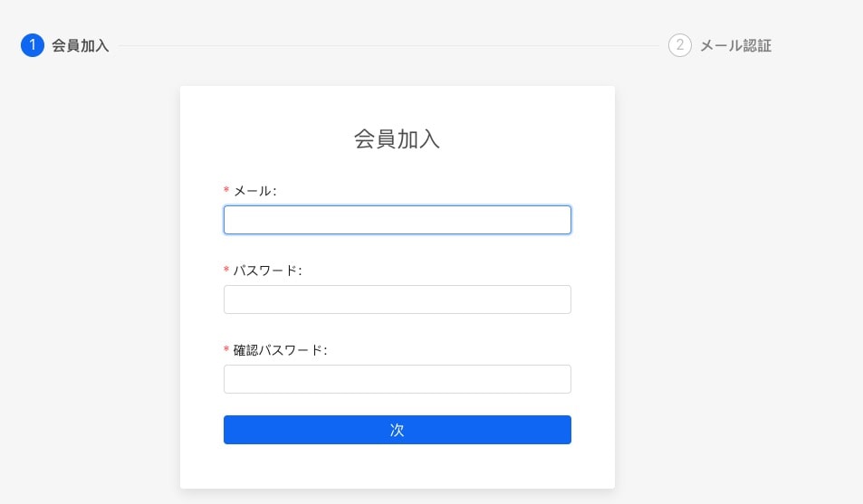Focus the 確認パスワード input field
Viewport: 863px width, 504px height.
(398, 379)
